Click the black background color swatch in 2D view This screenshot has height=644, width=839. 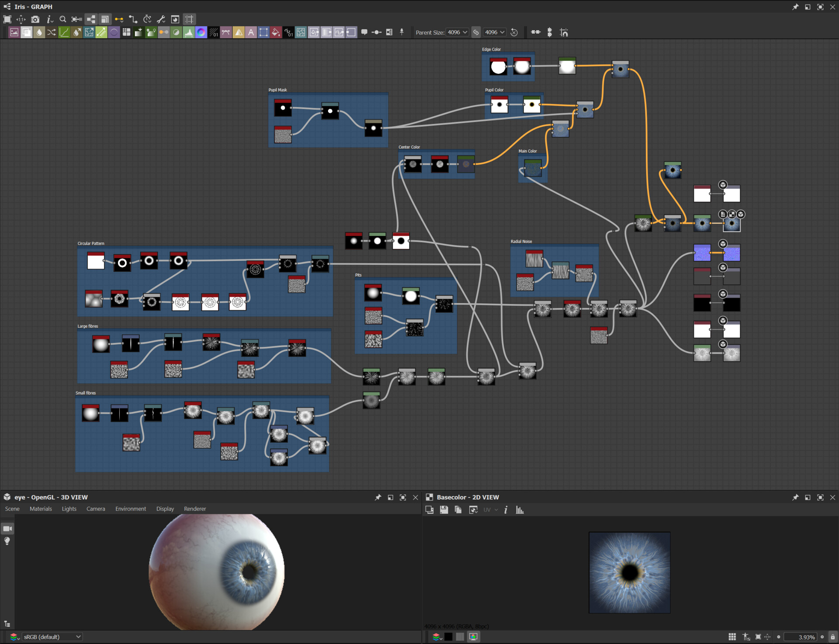pyautogui.click(x=449, y=637)
